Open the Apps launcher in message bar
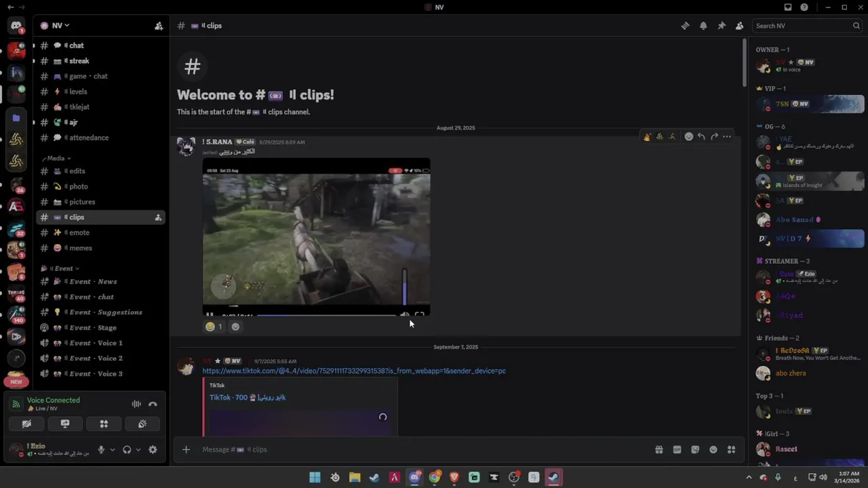 pos(731,449)
